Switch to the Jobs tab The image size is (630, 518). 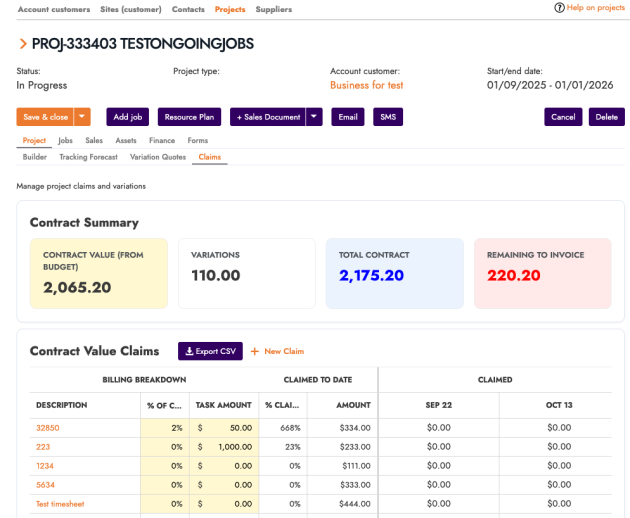click(x=65, y=141)
